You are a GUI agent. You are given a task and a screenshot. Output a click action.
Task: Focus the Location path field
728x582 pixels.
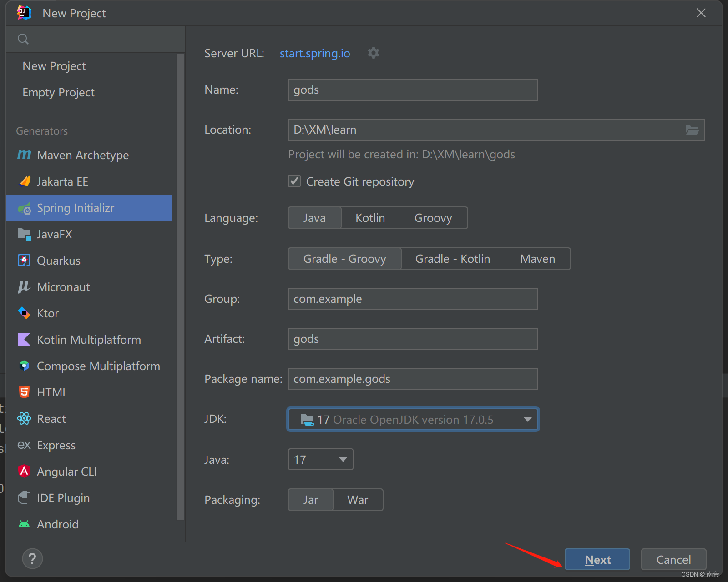[487, 130]
